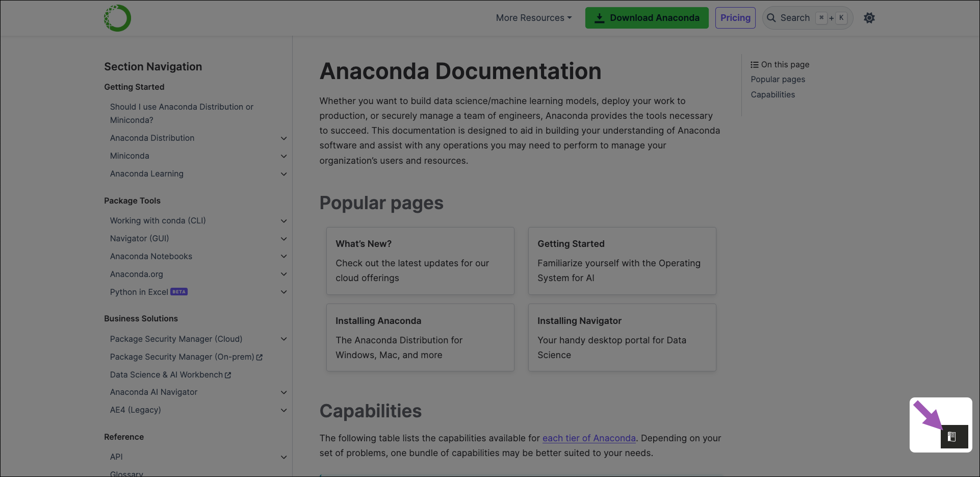Open the Installing Anaconda card
The height and width of the screenshot is (477, 980).
click(420, 337)
